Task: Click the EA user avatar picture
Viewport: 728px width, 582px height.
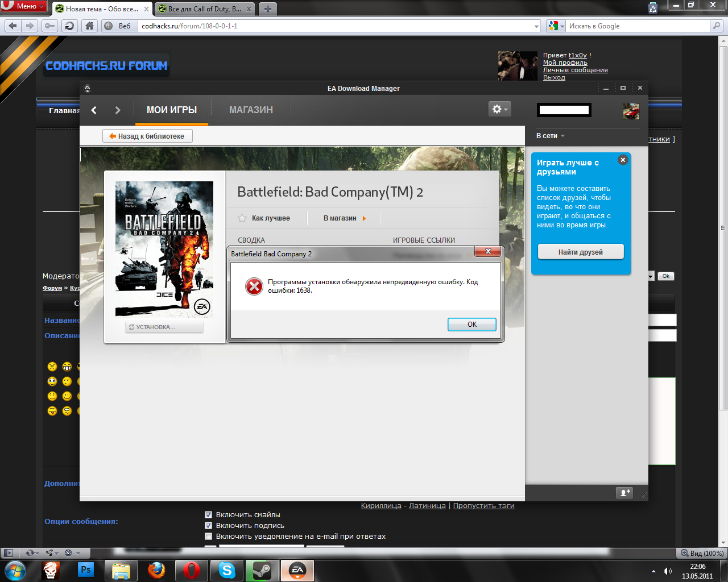Action: [631, 111]
